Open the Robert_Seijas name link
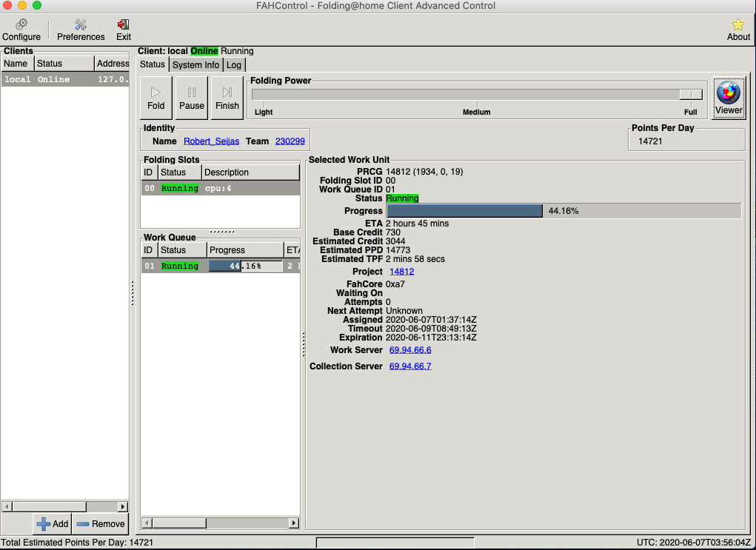 [x=211, y=141]
